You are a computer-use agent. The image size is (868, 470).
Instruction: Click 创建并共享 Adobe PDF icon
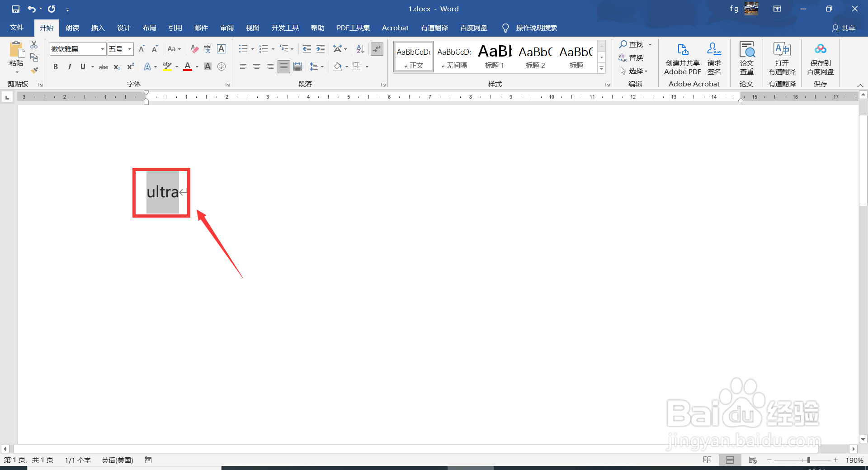(x=683, y=58)
